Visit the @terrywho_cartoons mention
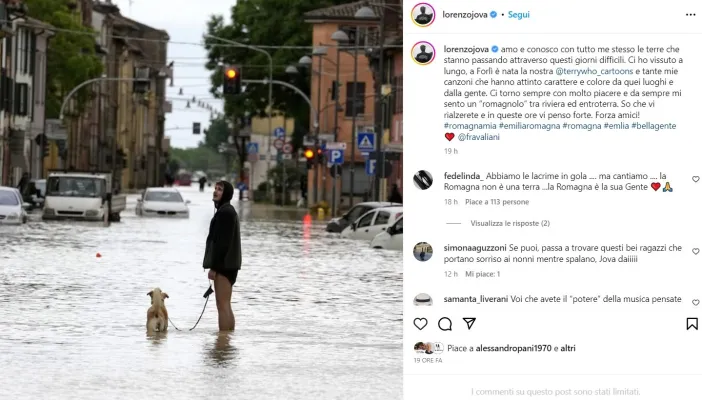The width and height of the screenshot is (702, 400). [x=594, y=71]
